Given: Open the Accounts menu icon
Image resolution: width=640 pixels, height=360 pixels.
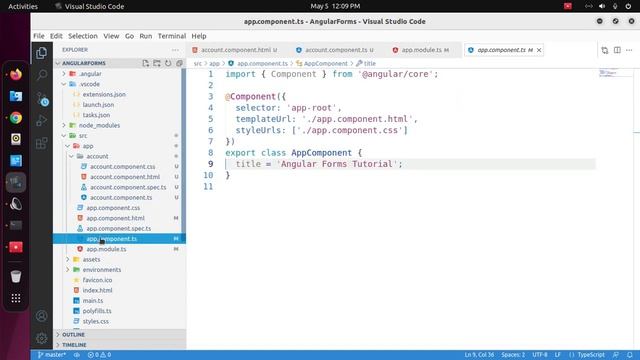Looking at the screenshot, I should (x=41, y=316).
